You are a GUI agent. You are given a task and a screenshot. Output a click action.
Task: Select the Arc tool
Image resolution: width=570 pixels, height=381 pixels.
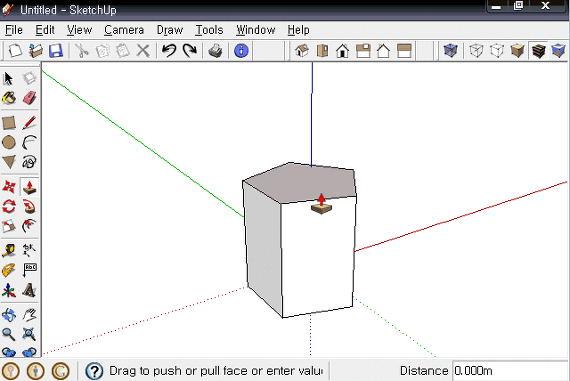pyautogui.click(x=29, y=143)
